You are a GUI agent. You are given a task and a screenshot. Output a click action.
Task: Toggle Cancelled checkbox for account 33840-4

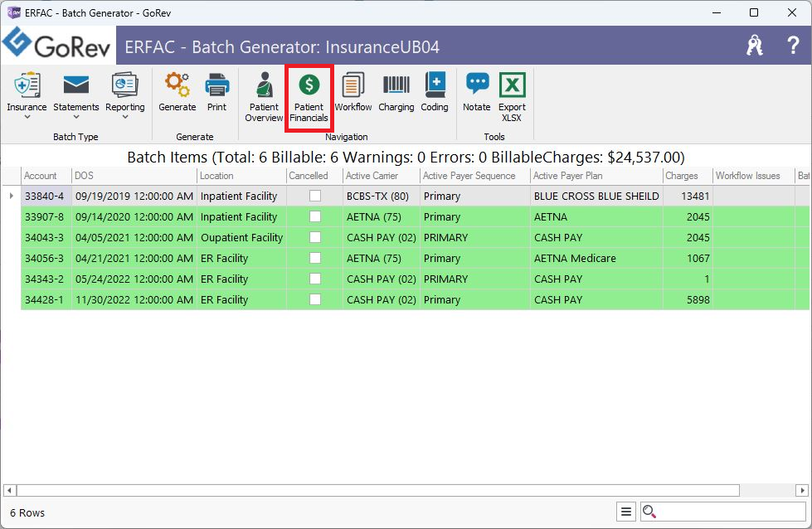coord(315,196)
